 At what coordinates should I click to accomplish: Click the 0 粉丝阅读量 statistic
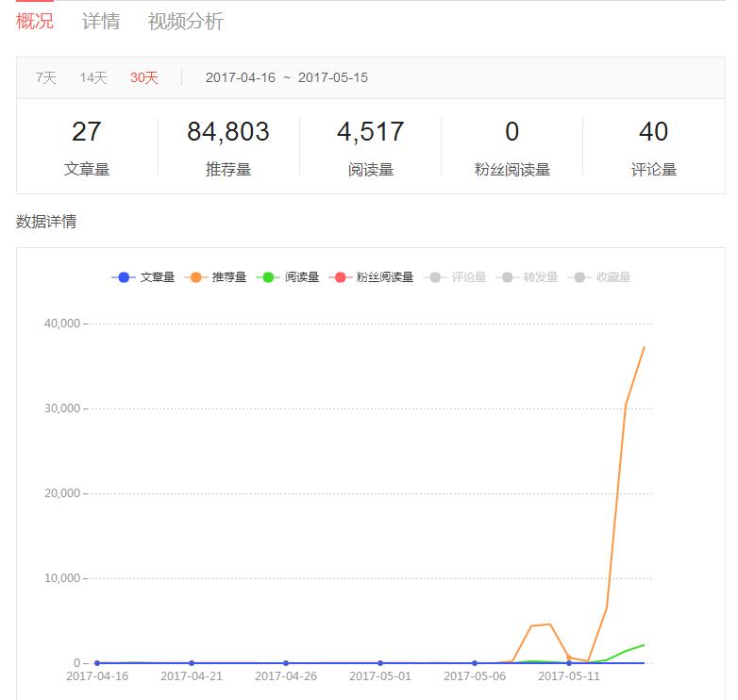click(512, 148)
